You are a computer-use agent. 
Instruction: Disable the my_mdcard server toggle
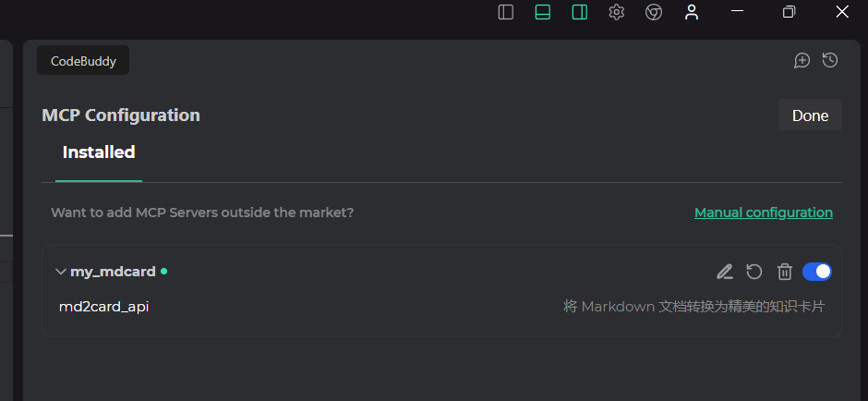[817, 272]
